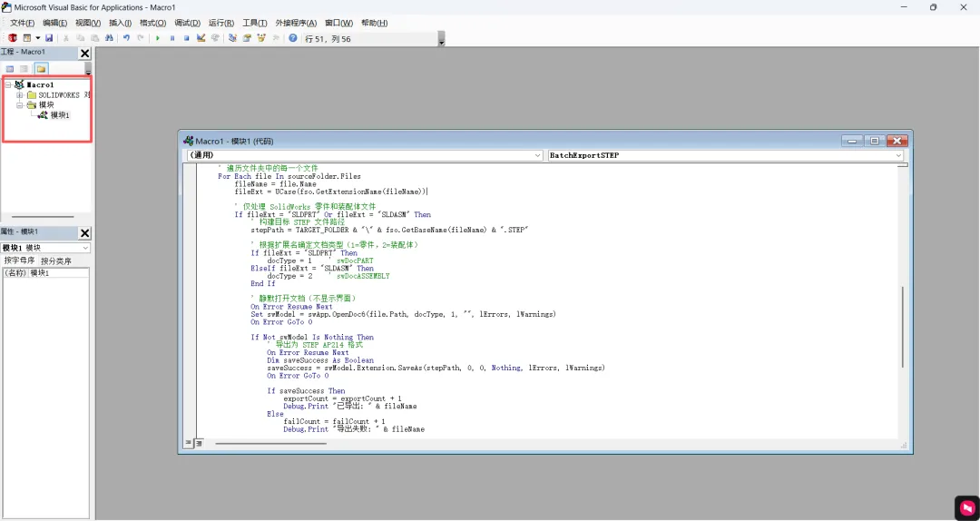Switch to Procedure View in code window
The image size is (980, 521).
[x=188, y=444]
